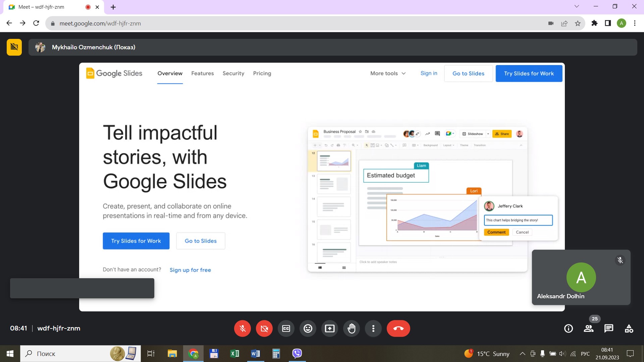Select Mykhailo Ozmenchuk presentation banner
644x362 pixels.
[333, 47]
